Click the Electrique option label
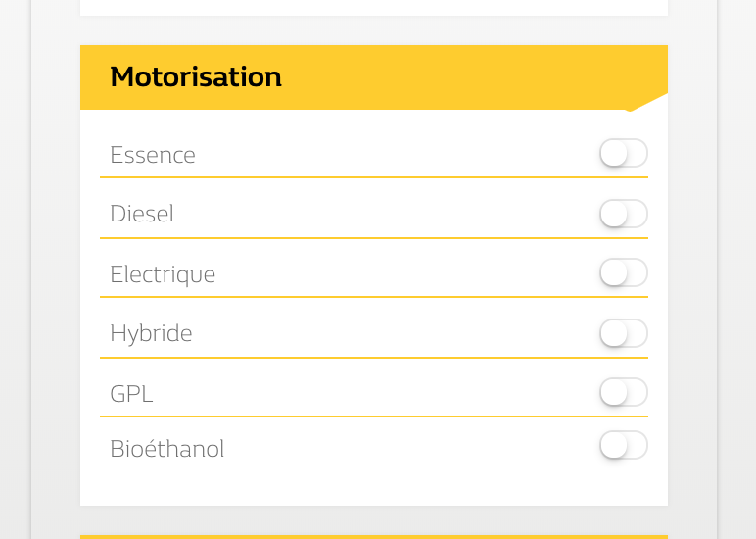 (x=163, y=274)
